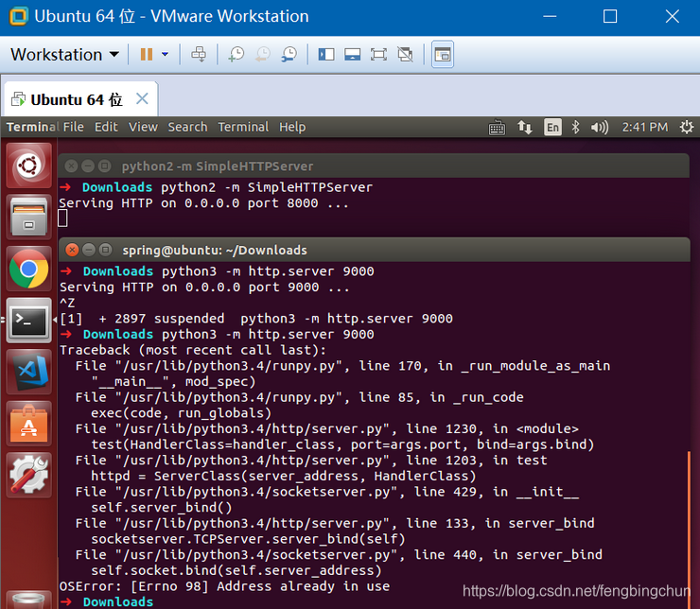Expand the power options dropdown arrow
This screenshot has width=700, height=609.
(x=166, y=55)
